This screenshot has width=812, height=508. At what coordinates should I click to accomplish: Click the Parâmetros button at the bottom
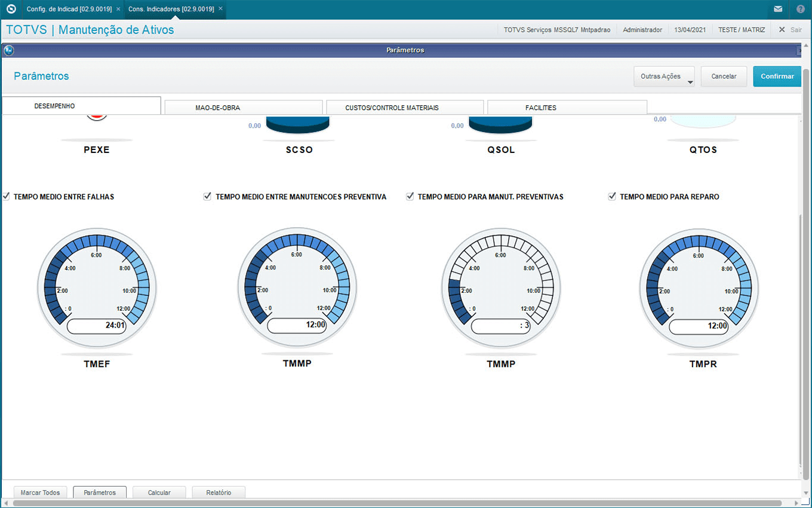100,492
